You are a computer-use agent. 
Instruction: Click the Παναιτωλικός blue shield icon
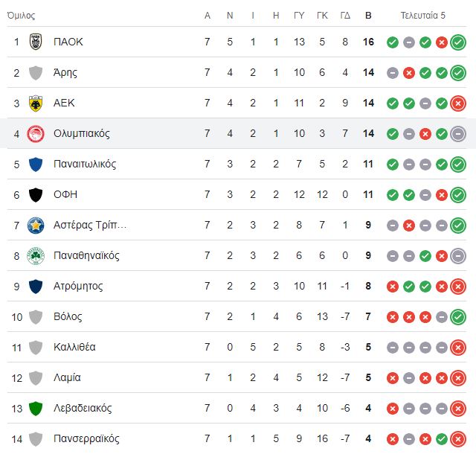tap(36, 164)
